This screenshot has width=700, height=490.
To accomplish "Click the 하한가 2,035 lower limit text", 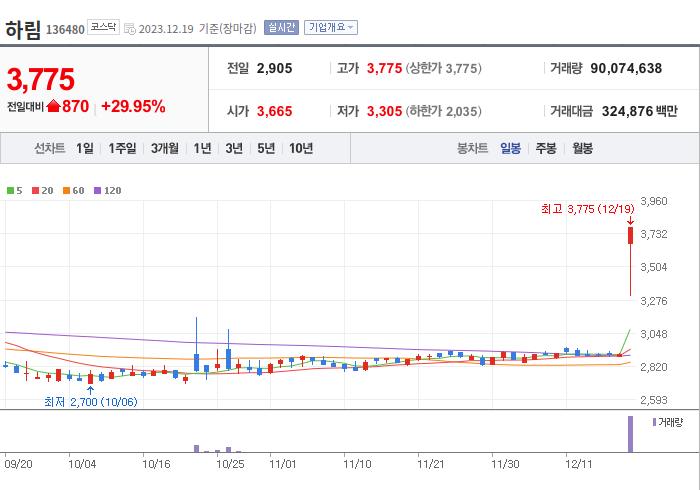I will click(443, 111).
